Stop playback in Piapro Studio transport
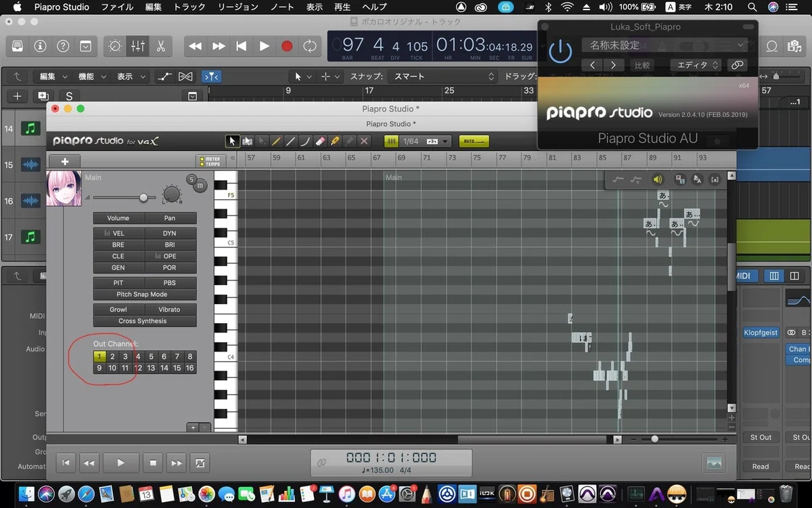This screenshot has height=508, width=812. [x=153, y=463]
